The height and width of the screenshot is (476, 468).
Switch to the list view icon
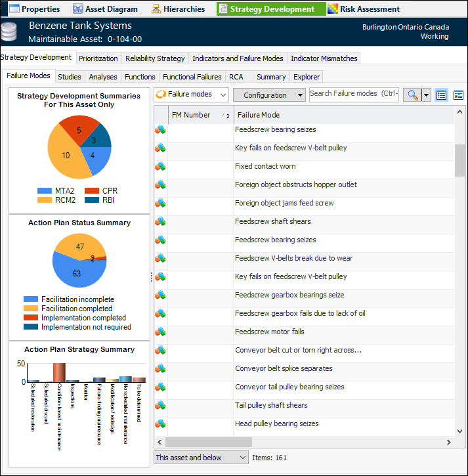pos(441,95)
